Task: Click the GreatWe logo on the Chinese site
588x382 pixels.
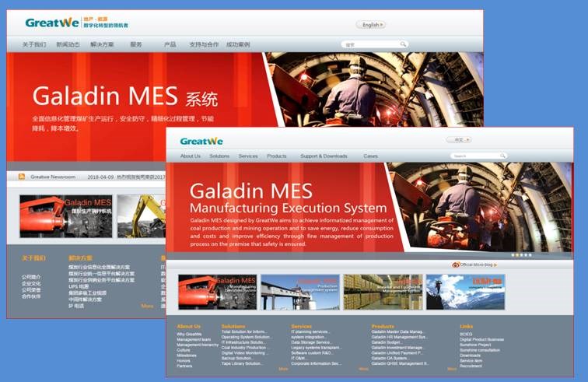Action: pos(52,23)
